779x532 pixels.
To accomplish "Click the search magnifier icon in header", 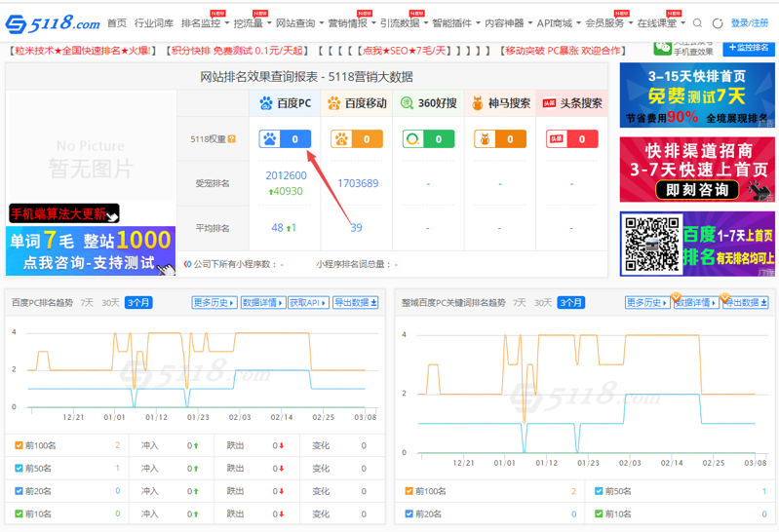I will tap(697, 23).
